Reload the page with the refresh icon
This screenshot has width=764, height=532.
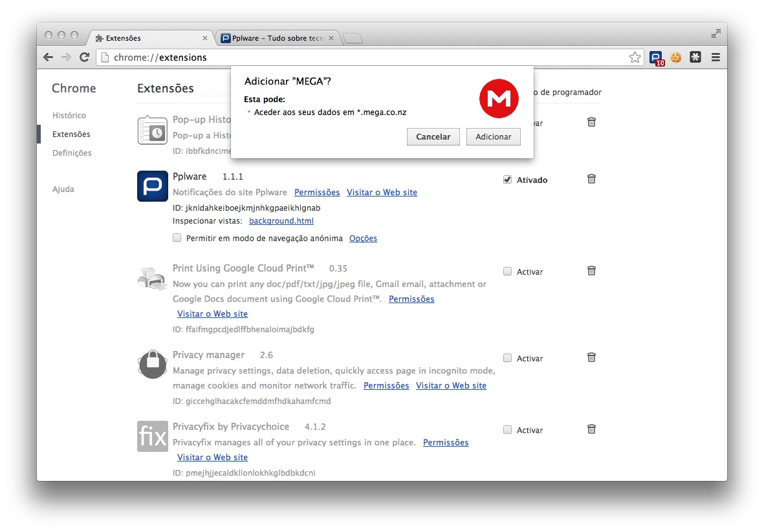click(x=84, y=58)
